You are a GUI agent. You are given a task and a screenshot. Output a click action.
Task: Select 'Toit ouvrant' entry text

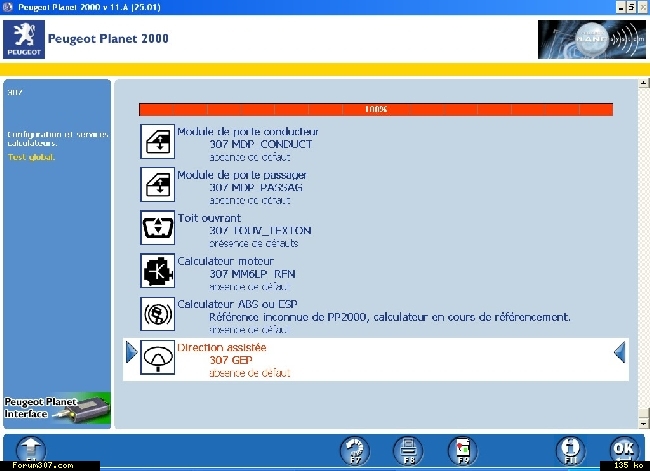(x=209, y=218)
